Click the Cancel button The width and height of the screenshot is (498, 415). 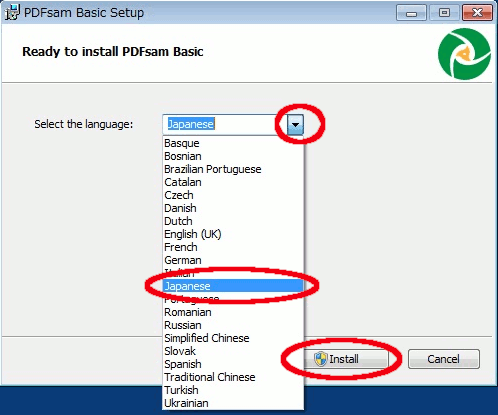[x=444, y=359]
